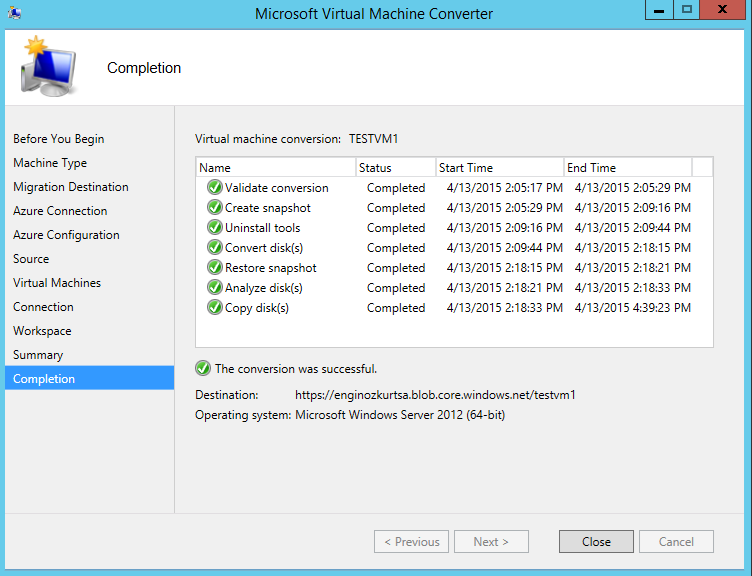The width and height of the screenshot is (752, 576).
Task: Select the Machine Type step
Action: point(50,163)
